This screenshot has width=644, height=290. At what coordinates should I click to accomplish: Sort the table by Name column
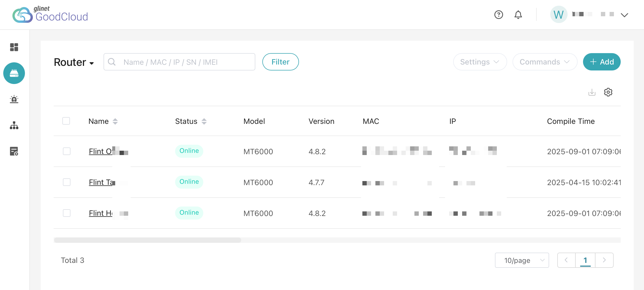tap(115, 121)
